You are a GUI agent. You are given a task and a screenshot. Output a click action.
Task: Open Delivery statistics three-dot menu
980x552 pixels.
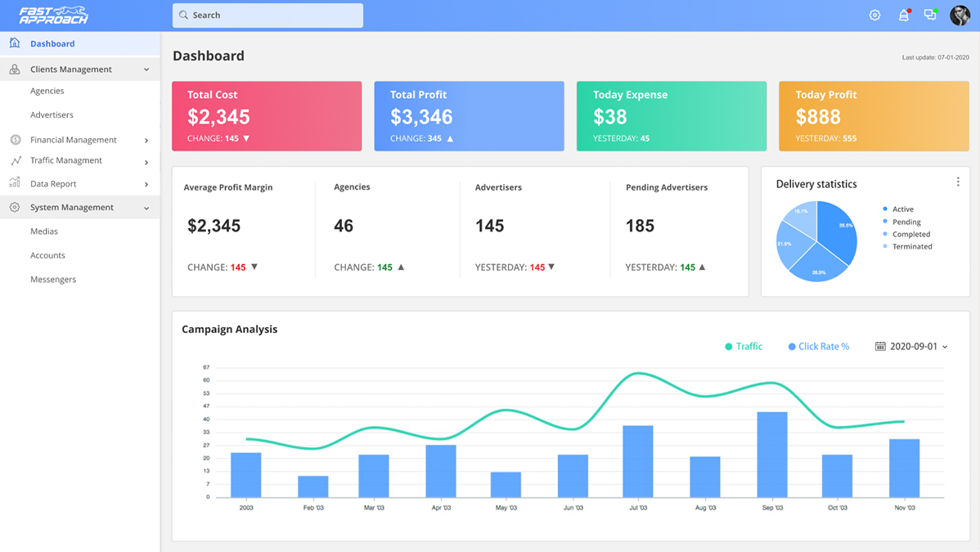point(958,182)
